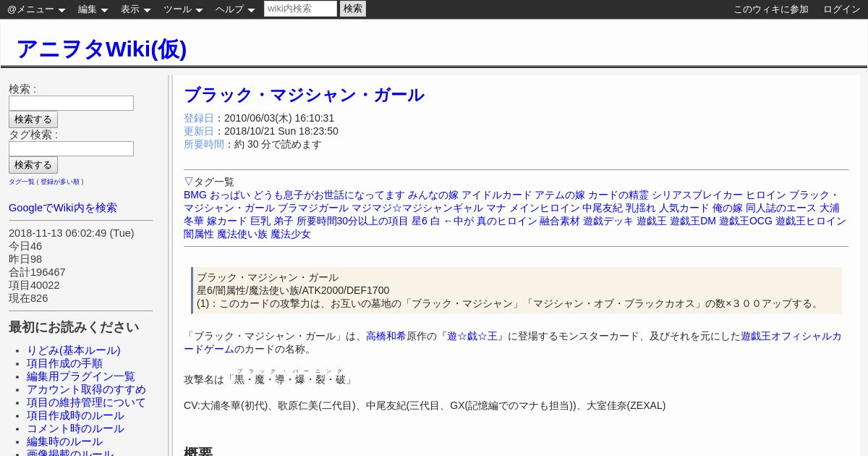Focus the タグ検索 text field
868x456 pixels.
click(71, 148)
